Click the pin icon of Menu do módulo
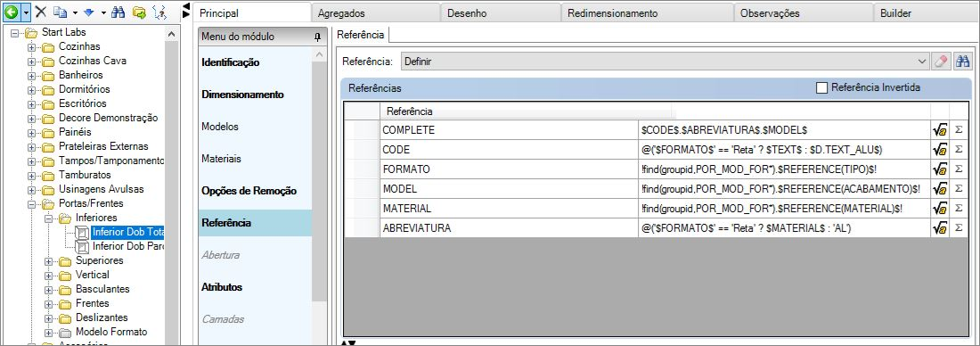The height and width of the screenshot is (346, 980). point(317,37)
